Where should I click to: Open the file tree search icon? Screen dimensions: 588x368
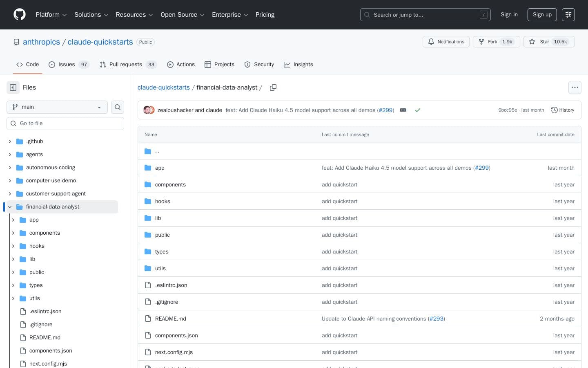point(118,107)
